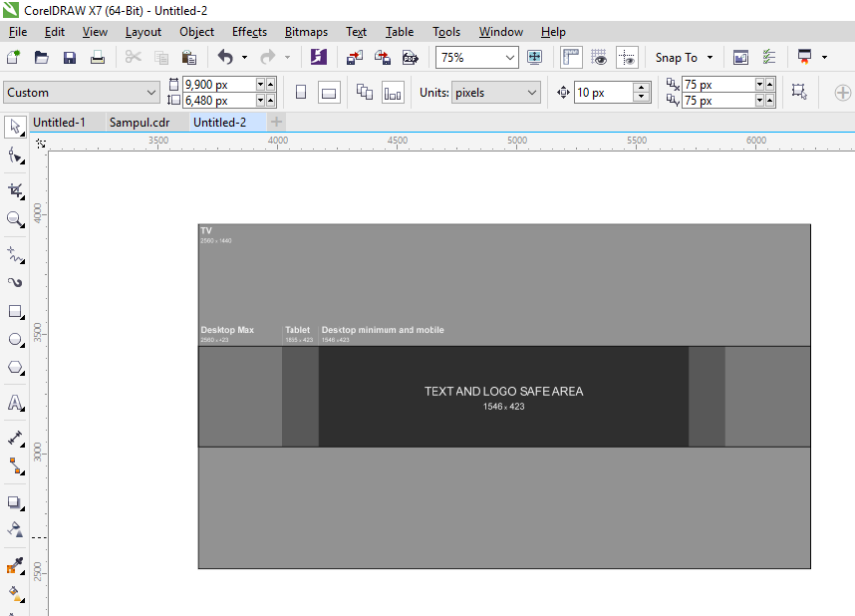Open a file with folder icon

coord(42,57)
